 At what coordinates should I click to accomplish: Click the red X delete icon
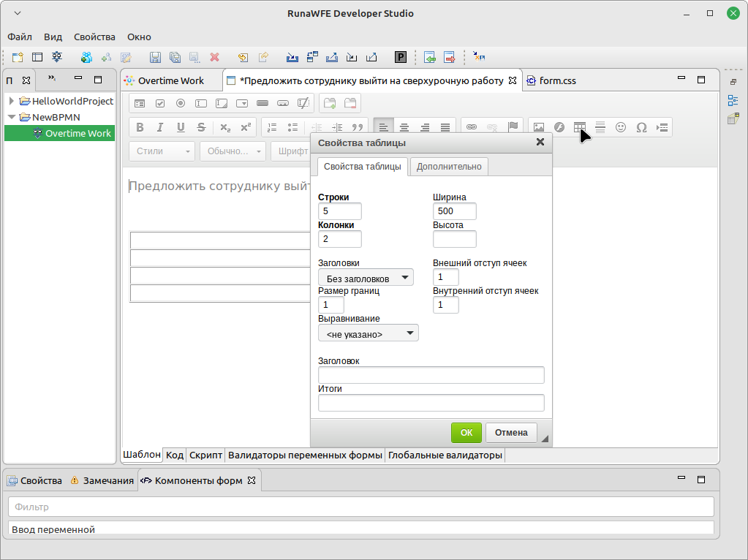click(215, 57)
